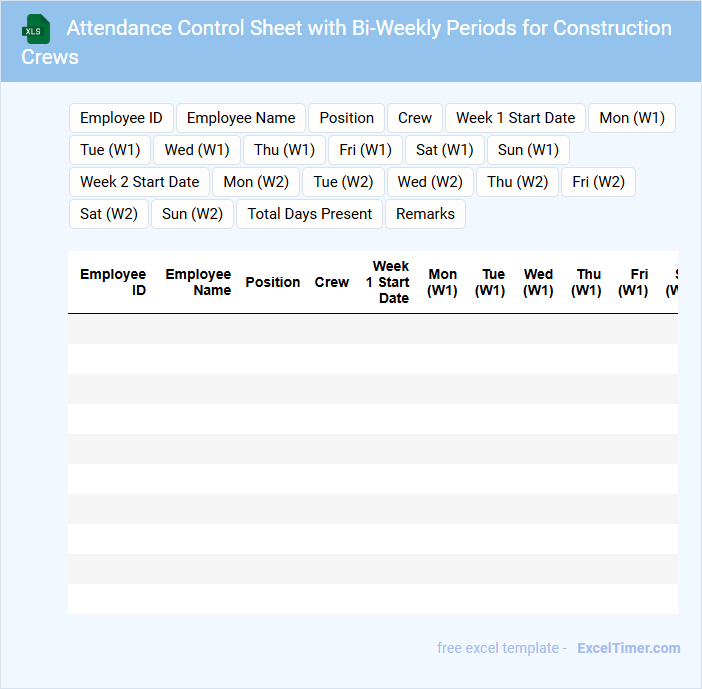This screenshot has width=702, height=689.
Task: Click the page title heading text
Action: pyautogui.click(x=368, y=28)
